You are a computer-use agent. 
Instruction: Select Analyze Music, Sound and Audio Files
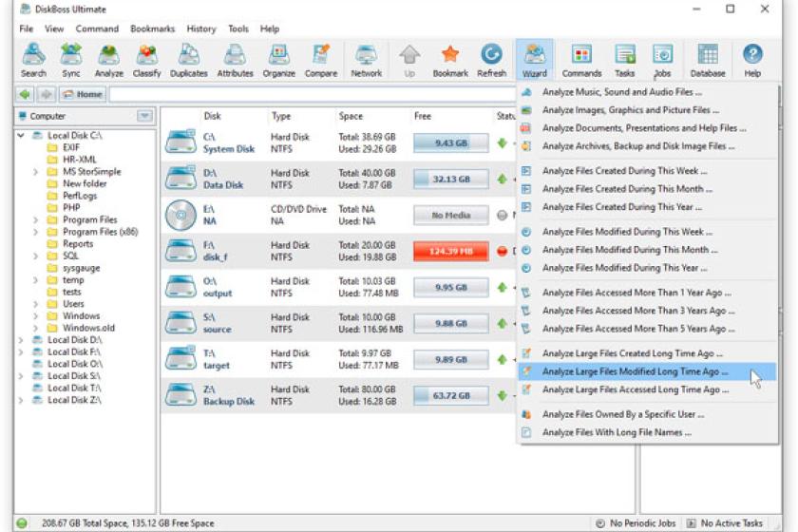pyautogui.click(x=647, y=92)
